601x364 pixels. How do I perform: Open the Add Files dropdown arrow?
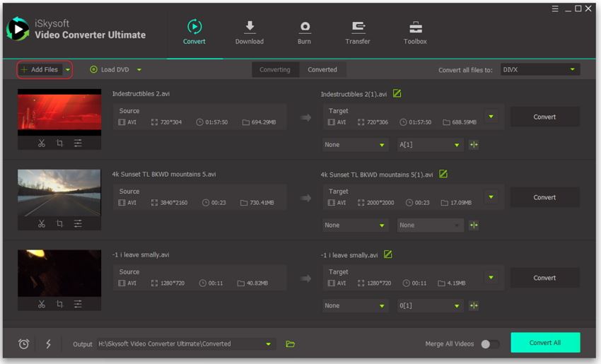[x=68, y=70]
